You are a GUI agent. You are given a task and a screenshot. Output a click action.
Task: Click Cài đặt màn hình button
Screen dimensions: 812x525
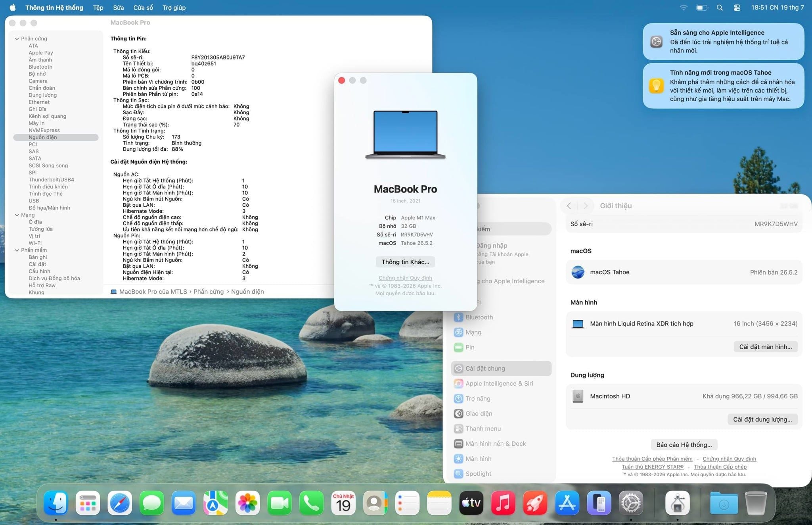point(765,346)
